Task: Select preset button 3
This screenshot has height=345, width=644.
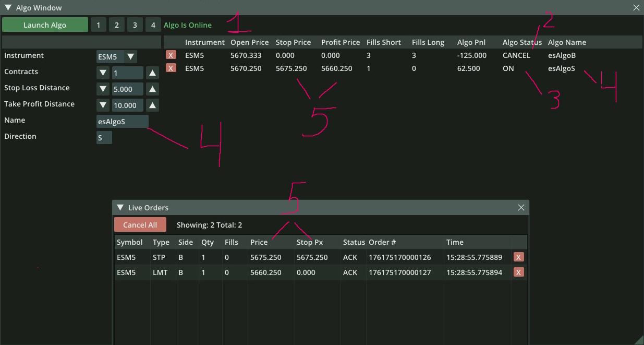Action: tap(135, 25)
